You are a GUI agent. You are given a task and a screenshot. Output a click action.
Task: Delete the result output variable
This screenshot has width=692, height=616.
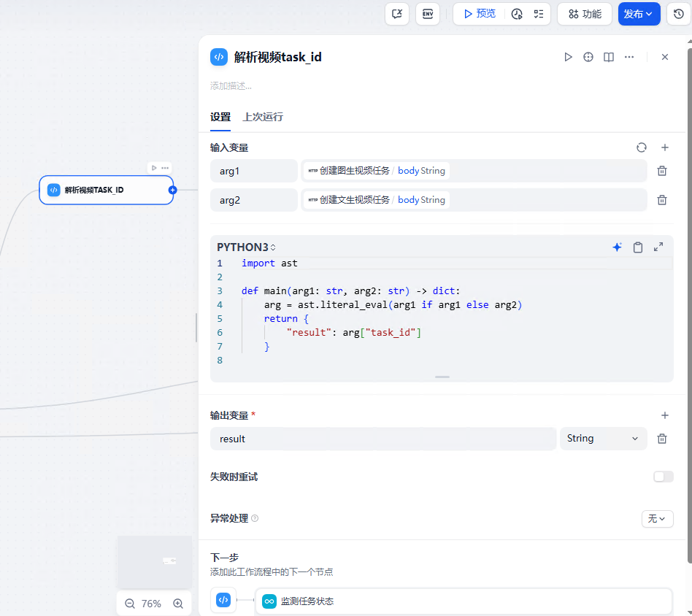point(661,439)
